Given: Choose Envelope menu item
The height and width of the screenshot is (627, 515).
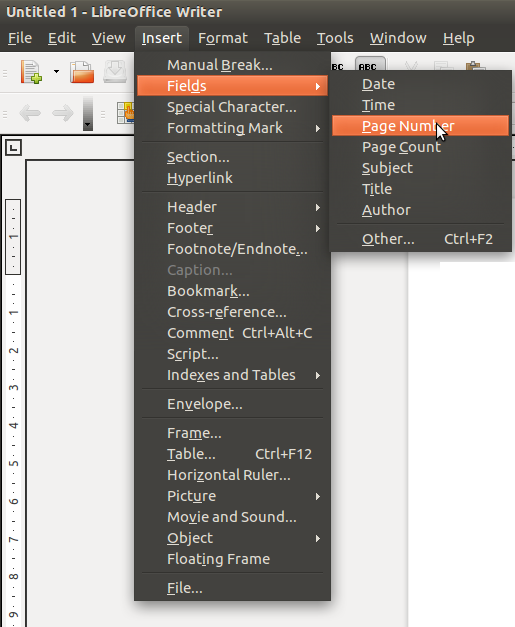Looking at the screenshot, I should click(232, 404).
